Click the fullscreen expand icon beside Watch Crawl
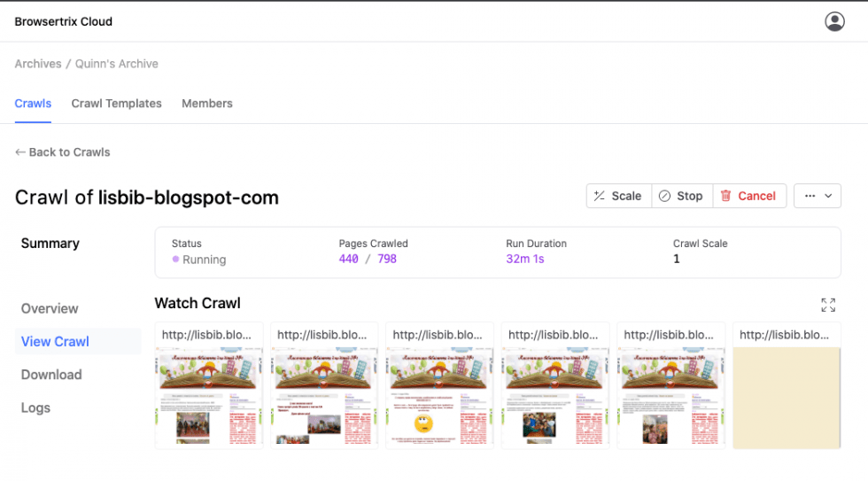 tap(828, 305)
